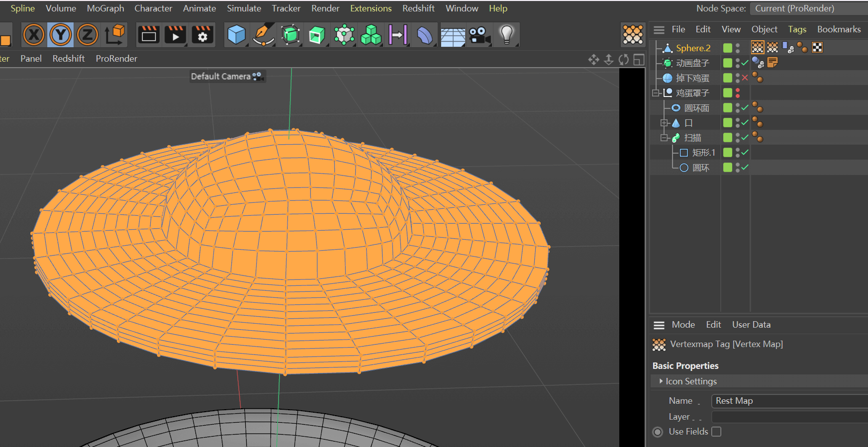Toggle the Y axis lock
Viewport: 868px width, 447px height.
61,35
